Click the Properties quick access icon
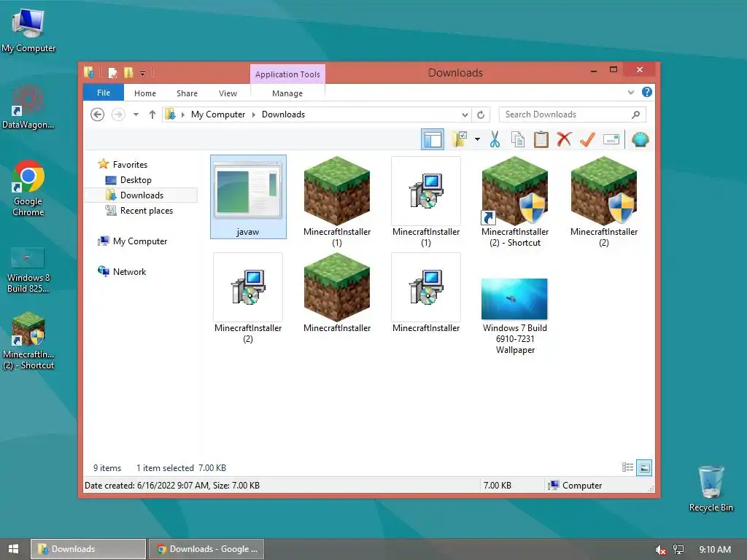This screenshot has width=747, height=560. click(112, 73)
